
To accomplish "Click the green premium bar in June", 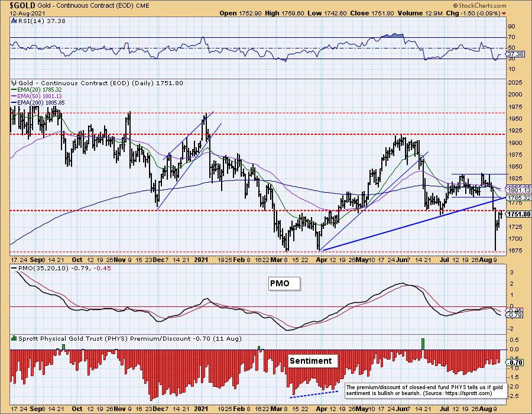I will click(x=423, y=344).
